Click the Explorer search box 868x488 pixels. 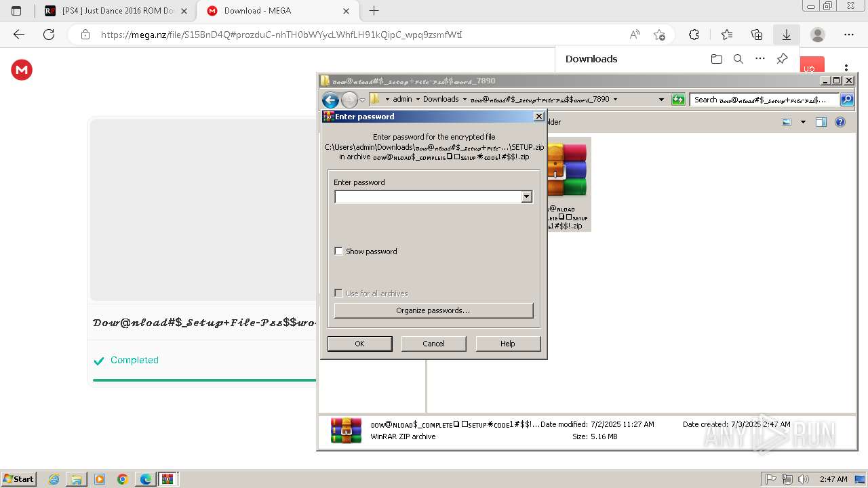pos(765,100)
